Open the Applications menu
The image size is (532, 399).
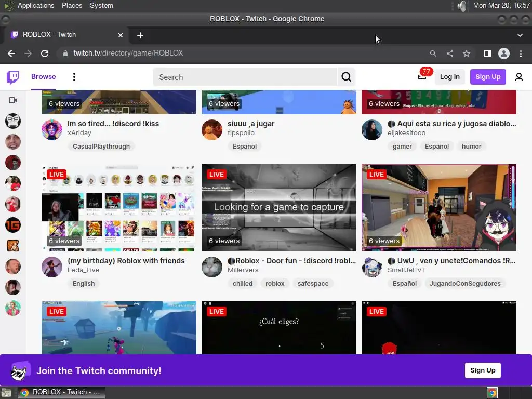click(36, 5)
